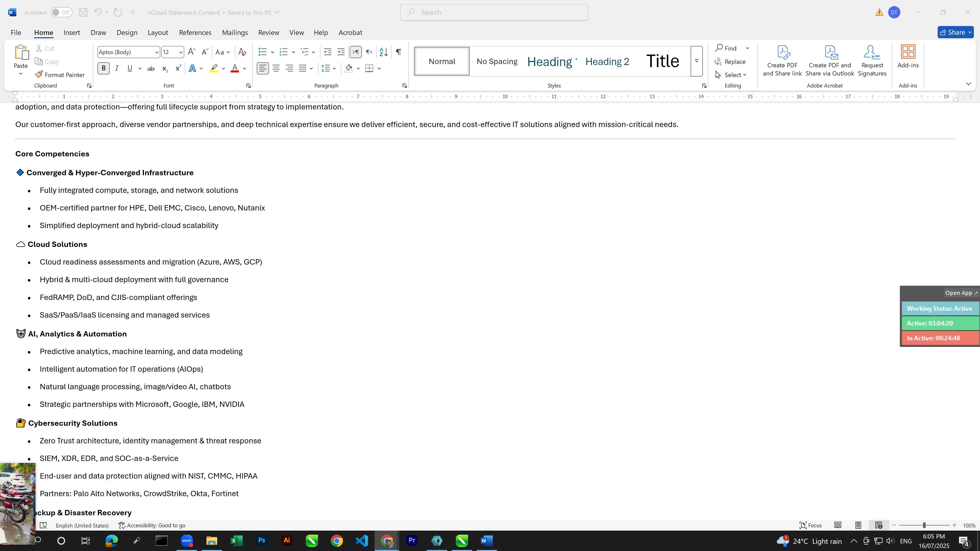Open Photoshop from the taskbar

[262, 540]
